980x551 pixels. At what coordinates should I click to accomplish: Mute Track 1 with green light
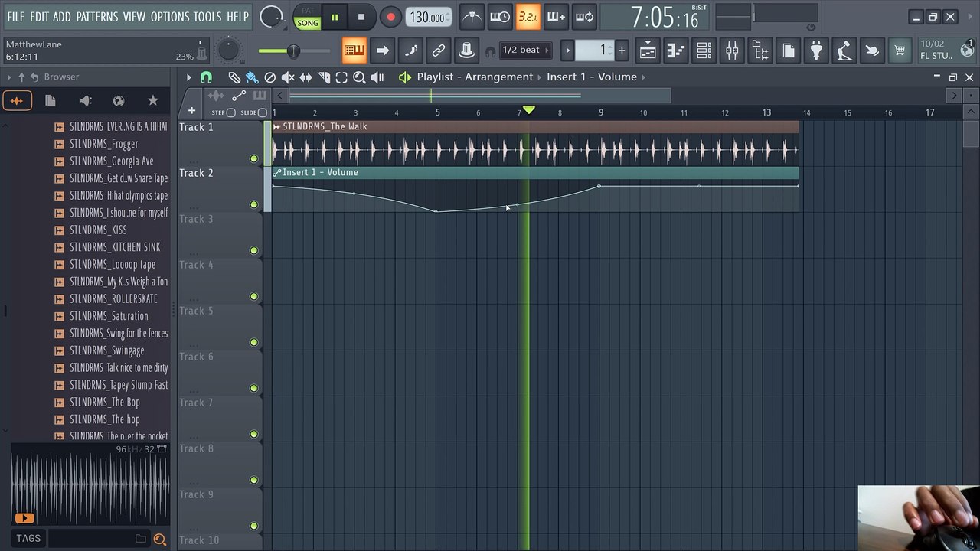click(x=253, y=158)
